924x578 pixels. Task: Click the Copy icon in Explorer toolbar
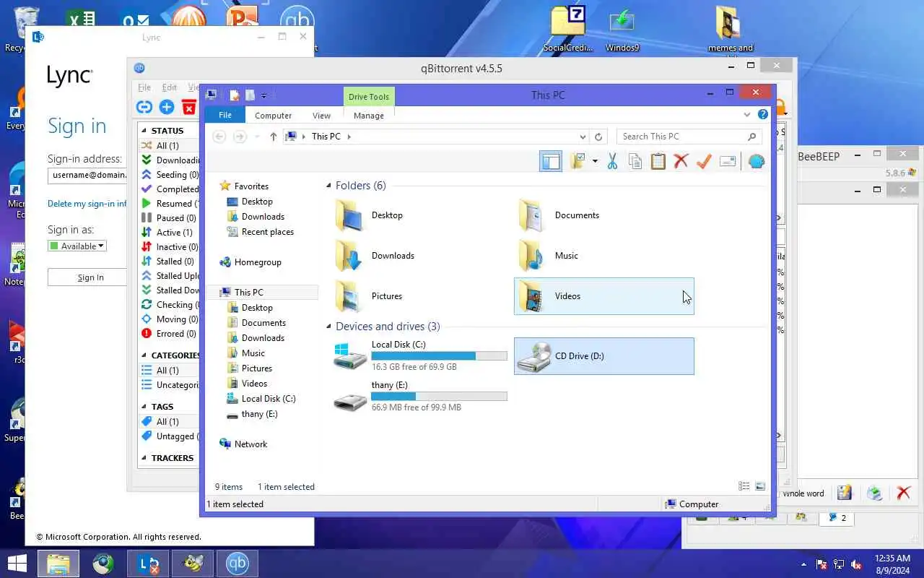(x=635, y=161)
